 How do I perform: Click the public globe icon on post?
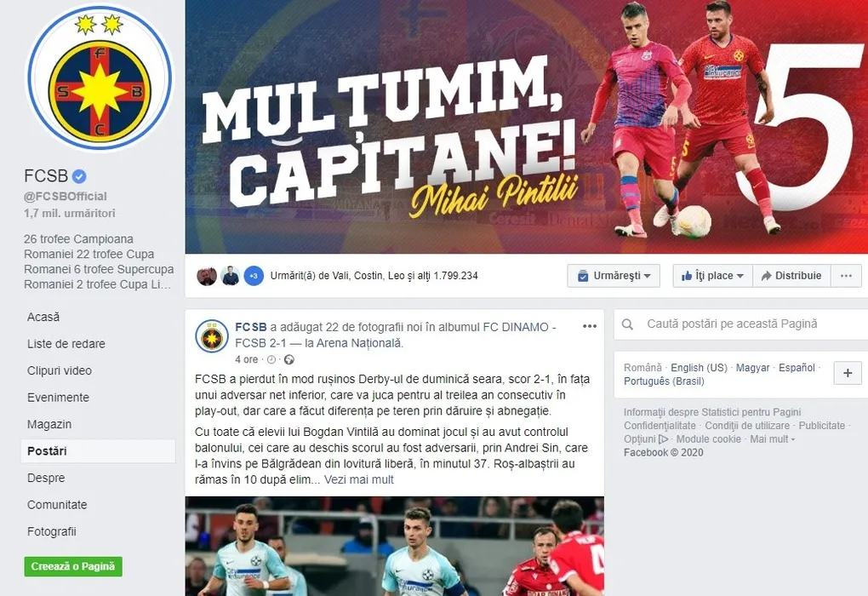click(x=289, y=360)
